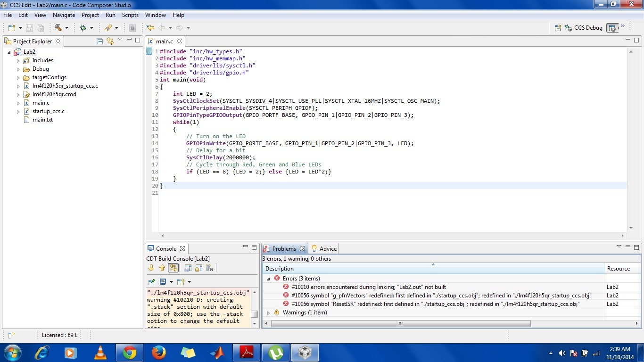
Task: Expand the Warnings (1 item) group
Action: (x=269, y=313)
